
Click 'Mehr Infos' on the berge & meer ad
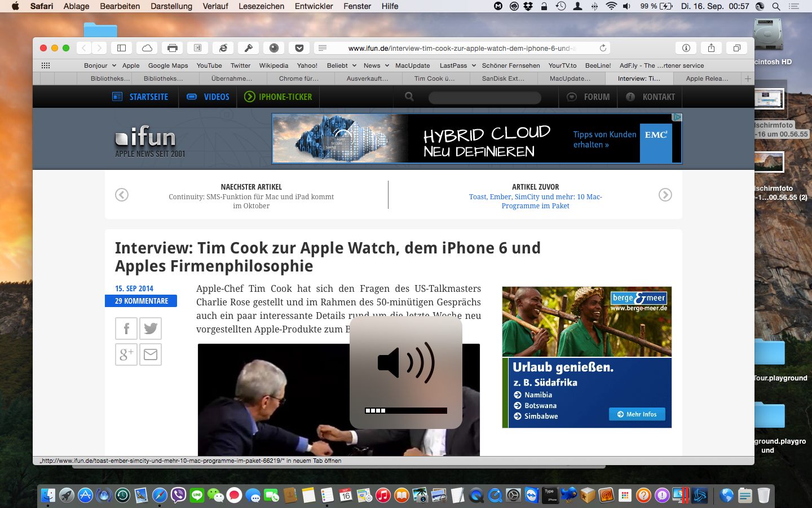637,414
